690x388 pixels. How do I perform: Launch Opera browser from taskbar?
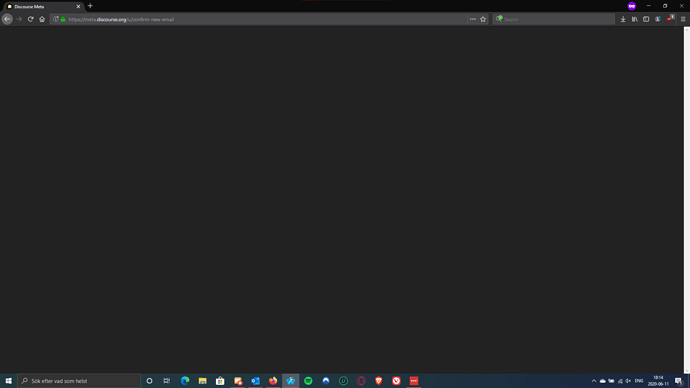[361, 381]
